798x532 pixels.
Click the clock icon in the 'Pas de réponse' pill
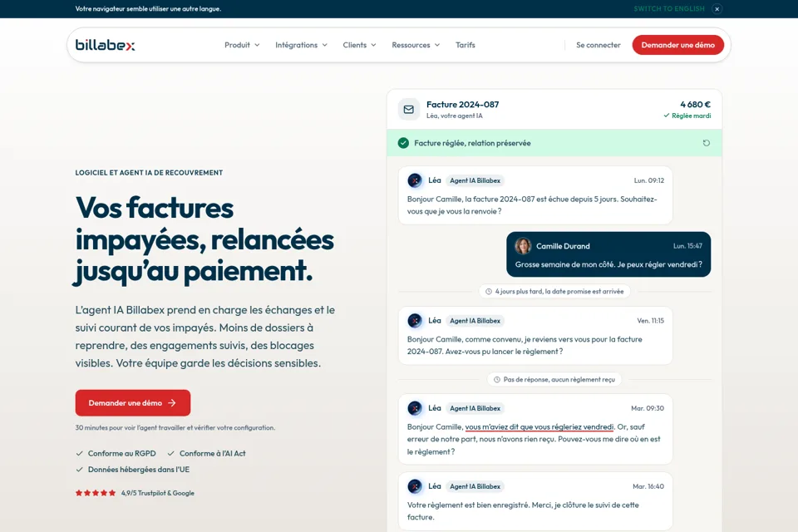tap(497, 380)
